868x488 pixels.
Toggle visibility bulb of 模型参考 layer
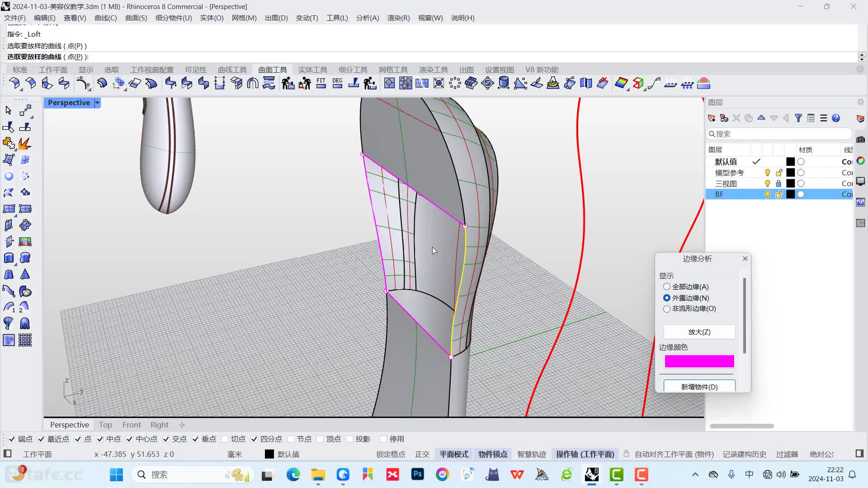[767, 173]
